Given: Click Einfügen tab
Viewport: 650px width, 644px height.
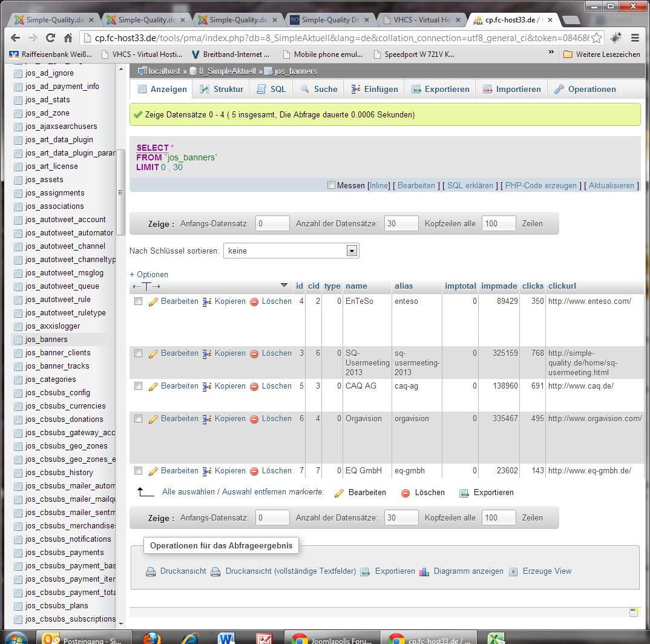Looking at the screenshot, I should pos(375,89).
